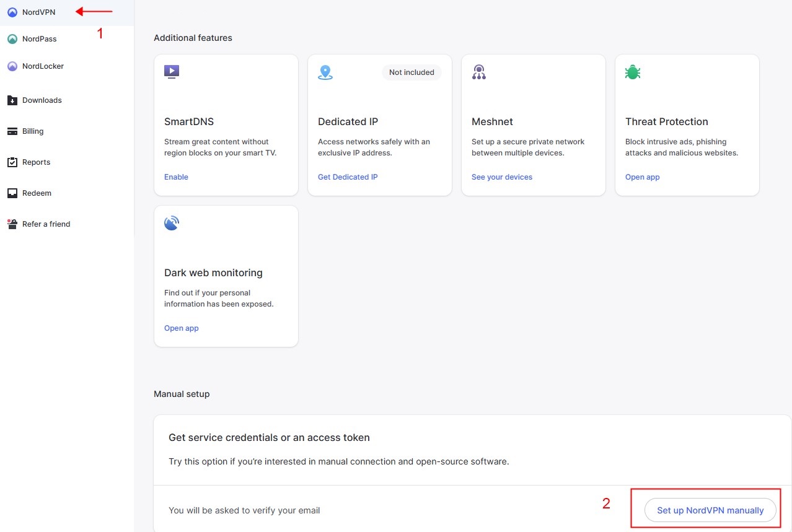Viewport: 792px width, 532px height.
Task: Click the Not included badge on Dedicated IP
Action: click(411, 72)
